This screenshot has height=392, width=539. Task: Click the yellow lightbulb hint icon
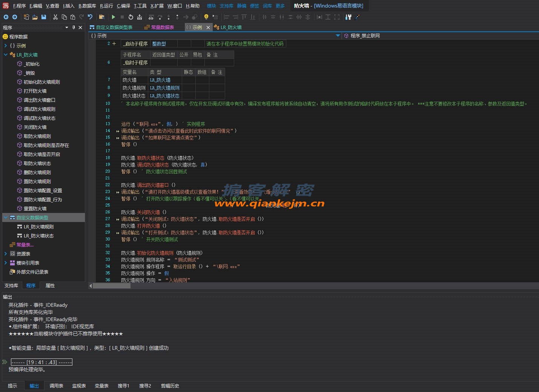pyautogui.click(x=206, y=17)
